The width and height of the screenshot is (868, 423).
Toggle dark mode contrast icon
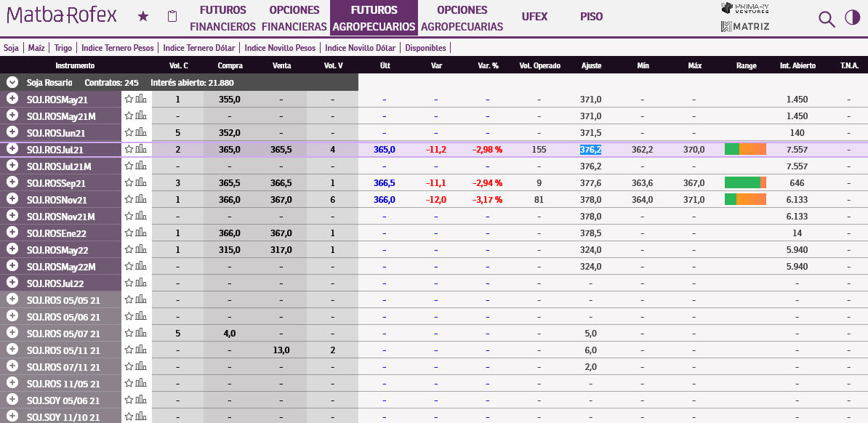852,18
